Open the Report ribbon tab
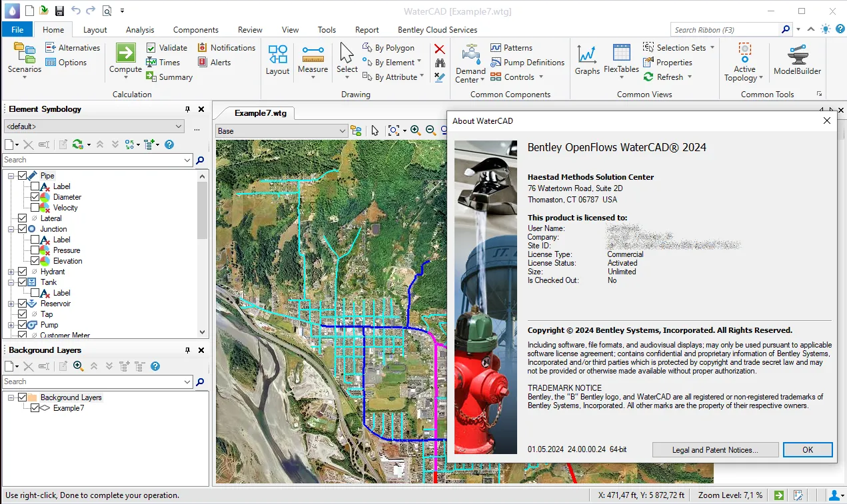The height and width of the screenshot is (504, 847). point(367,29)
